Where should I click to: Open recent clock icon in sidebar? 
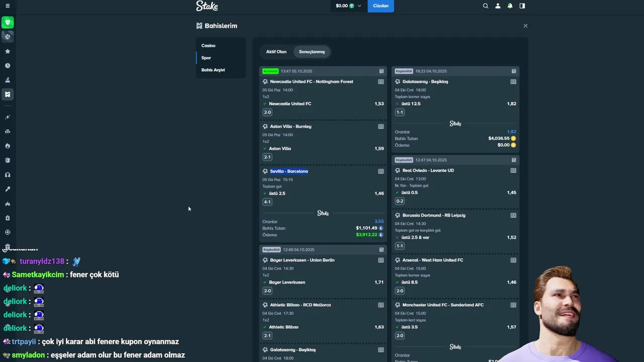[8, 65]
